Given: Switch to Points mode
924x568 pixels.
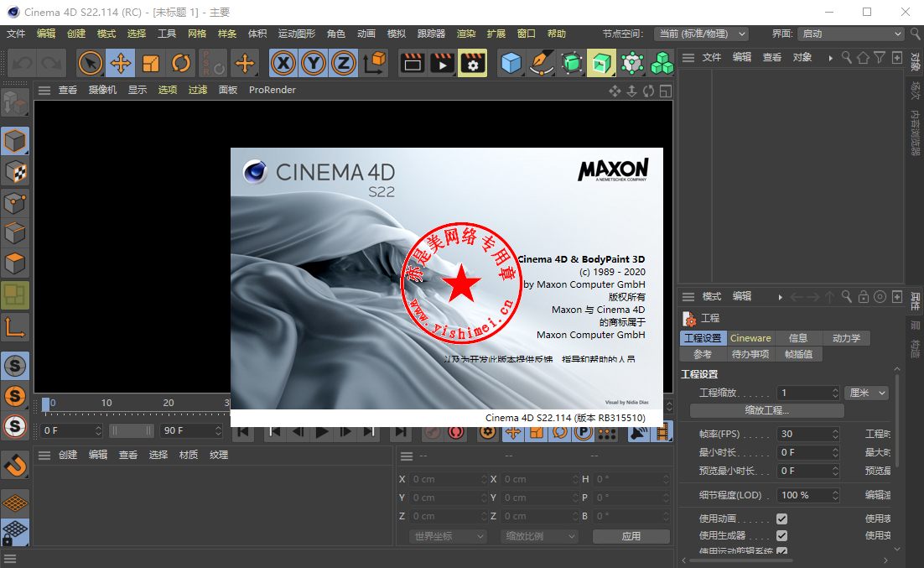Looking at the screenshot, I should pos(15,203).
